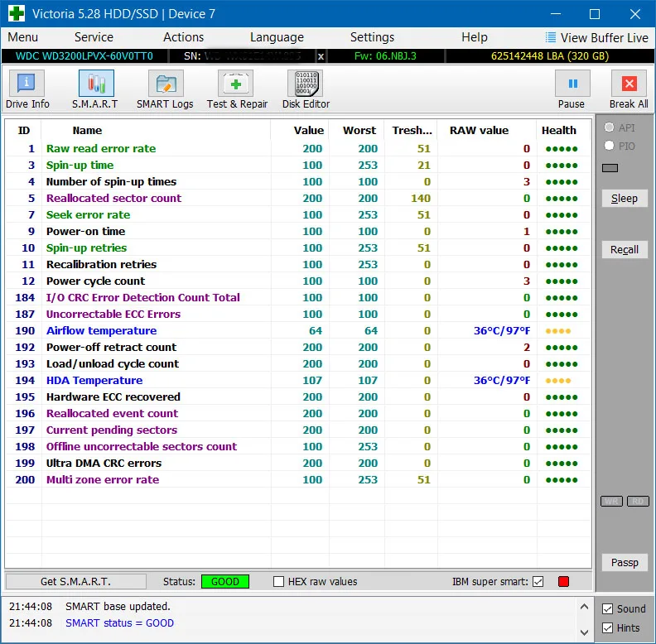Image resolution: width=656 pixels, height=644 pixels.
Task: Disable the Sound checkbox
Action: pyautogui.click(x=608, y=609)
